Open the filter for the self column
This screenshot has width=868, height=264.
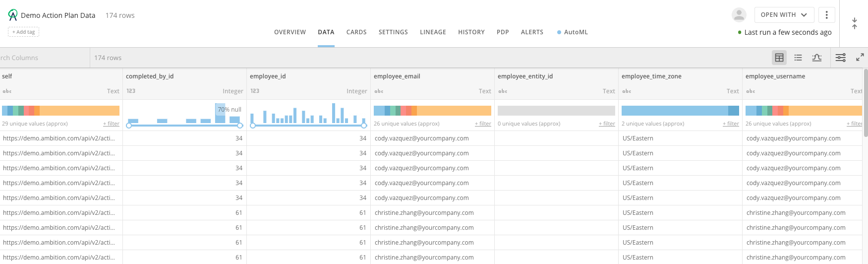point(111,124)
